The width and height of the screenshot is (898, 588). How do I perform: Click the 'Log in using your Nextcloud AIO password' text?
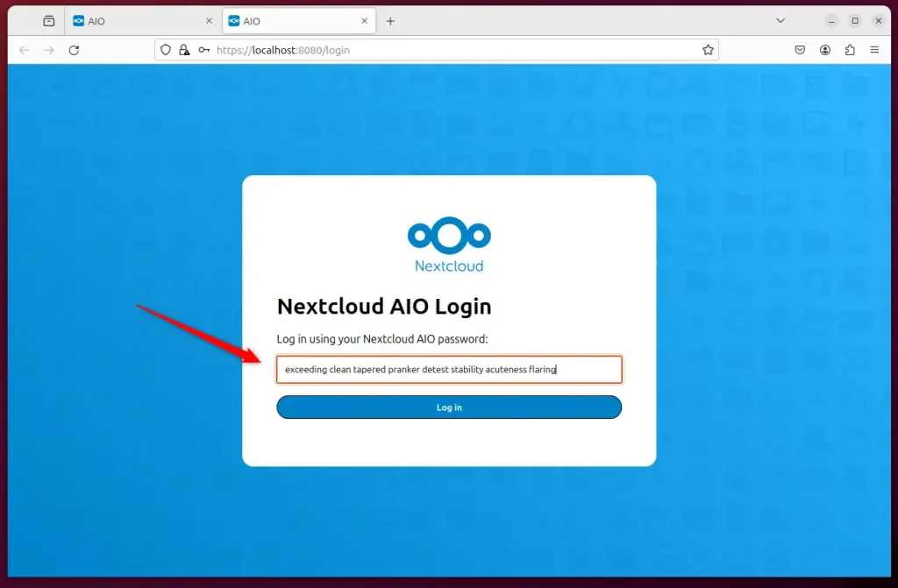pyautogui.click(x=382, y=339)
